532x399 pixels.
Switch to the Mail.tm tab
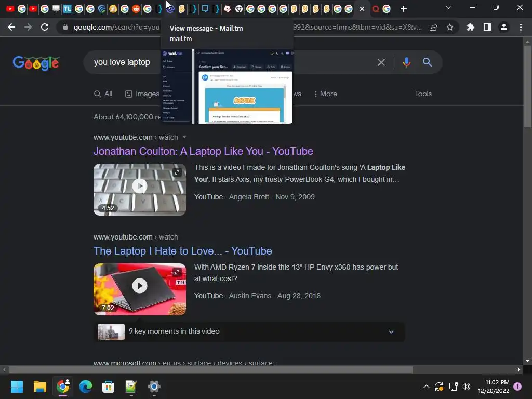click(x=170, y=9)
